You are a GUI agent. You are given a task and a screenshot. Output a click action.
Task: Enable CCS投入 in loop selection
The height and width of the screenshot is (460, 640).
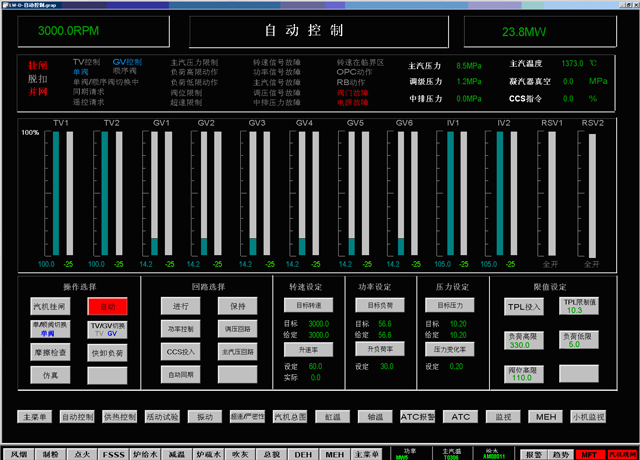point(181,352)
